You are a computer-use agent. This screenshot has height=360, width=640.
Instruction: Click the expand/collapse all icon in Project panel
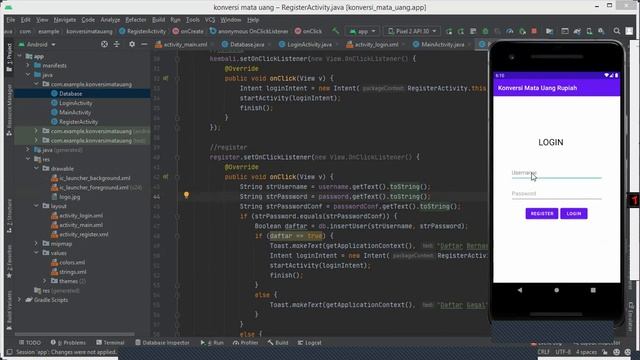click(x=117, y=44)
